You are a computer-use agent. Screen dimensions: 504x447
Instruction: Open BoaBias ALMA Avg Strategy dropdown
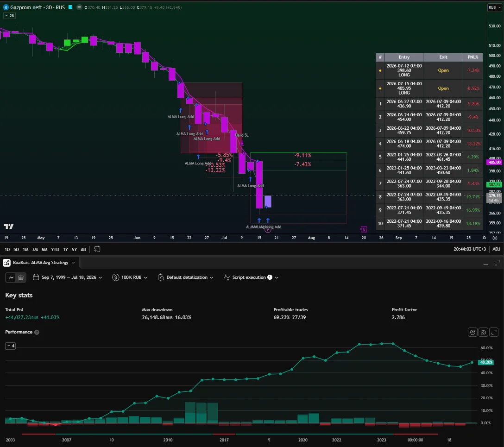click(x=73, y=263)
